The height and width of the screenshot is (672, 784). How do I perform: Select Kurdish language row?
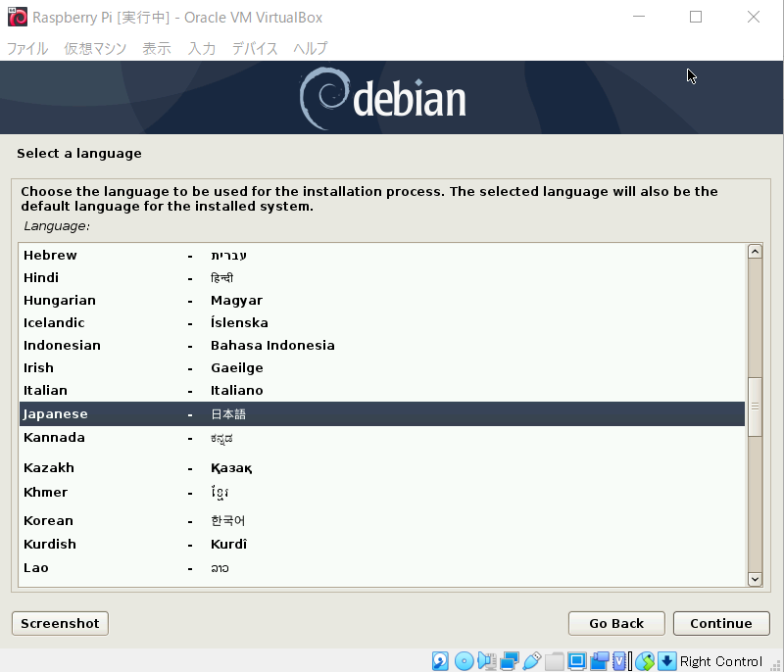(x=382, y=544)
